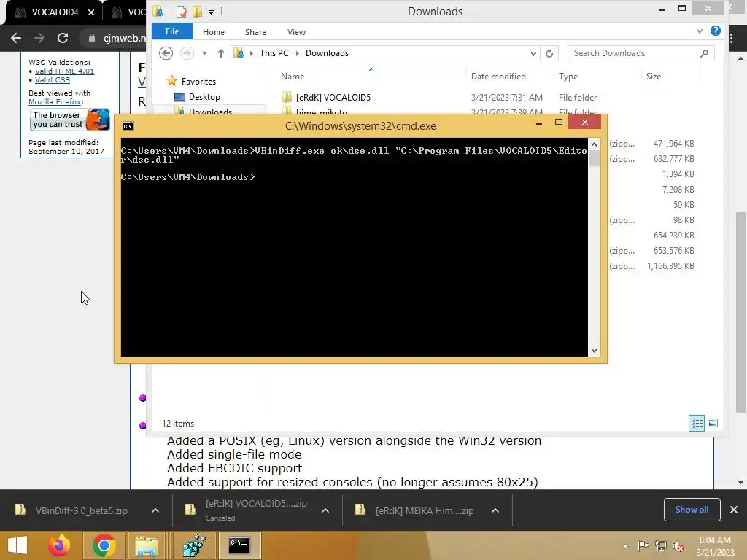Click New folder icon in Explorer title bar

[x=197, y=12]
